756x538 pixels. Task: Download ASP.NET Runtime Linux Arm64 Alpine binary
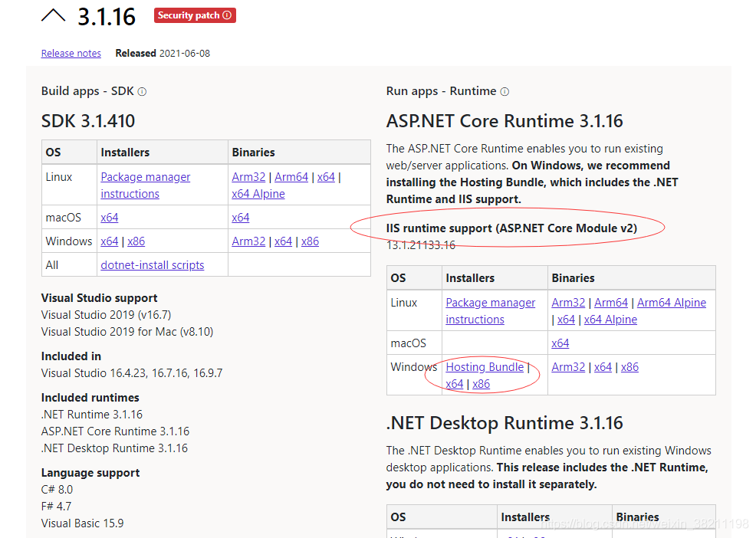pyautogui.click(x=672, y=303)
